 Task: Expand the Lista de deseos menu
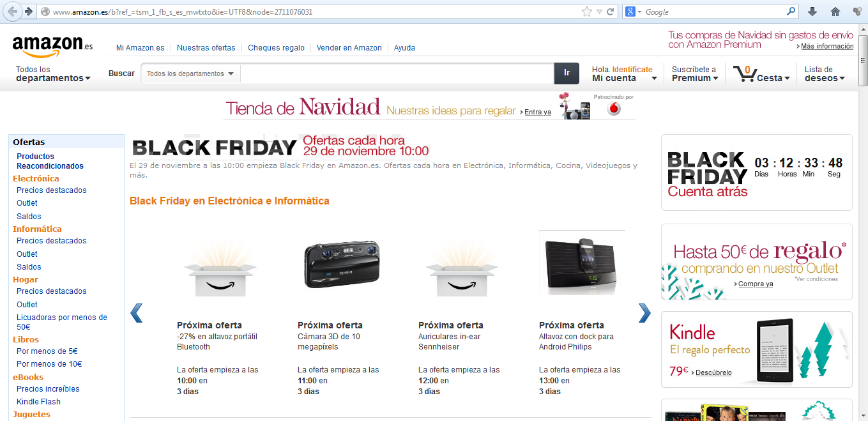click(825, 73)
